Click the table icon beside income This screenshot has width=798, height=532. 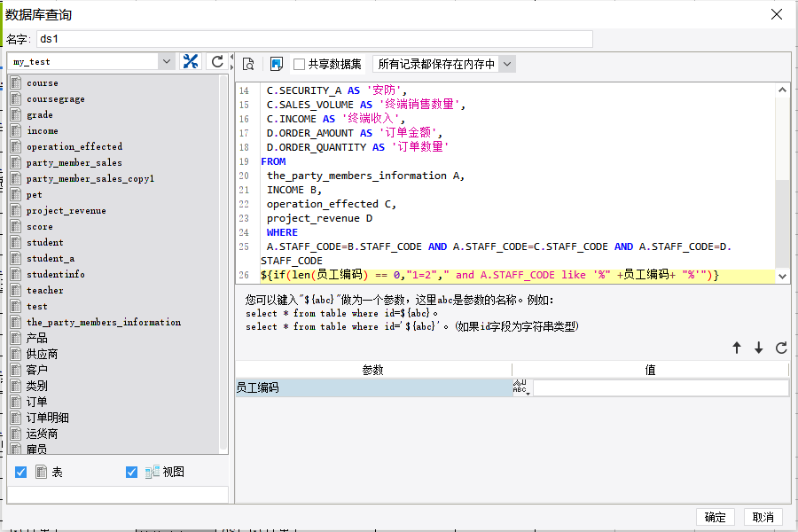click(x=16, y=130)
